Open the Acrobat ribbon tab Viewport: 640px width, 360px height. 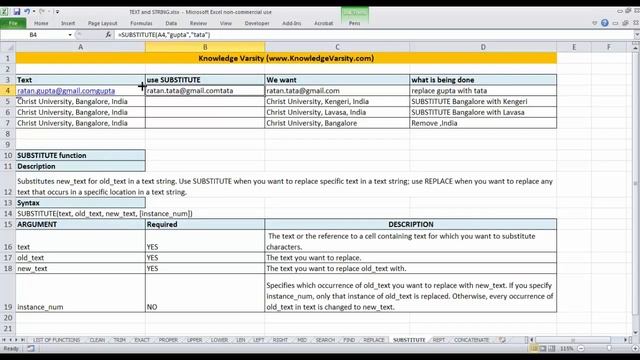point(323,23)
